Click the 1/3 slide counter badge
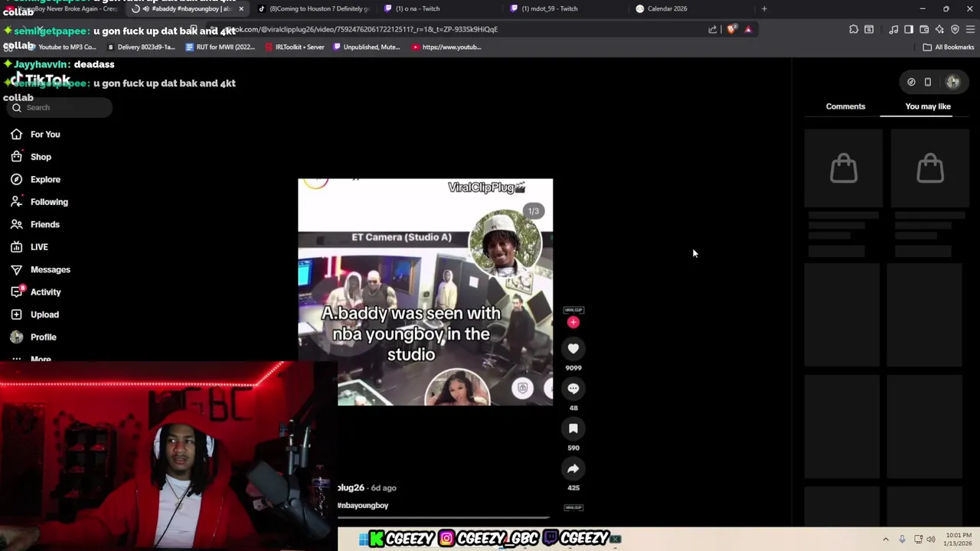The height and width of the screenshot is (551, 980). tap(533, 211)
